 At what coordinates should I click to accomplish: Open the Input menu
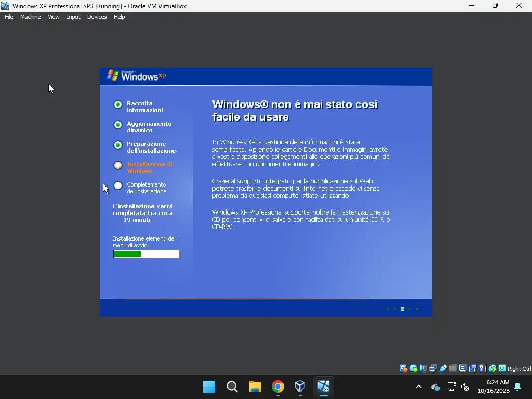(73, 17)
